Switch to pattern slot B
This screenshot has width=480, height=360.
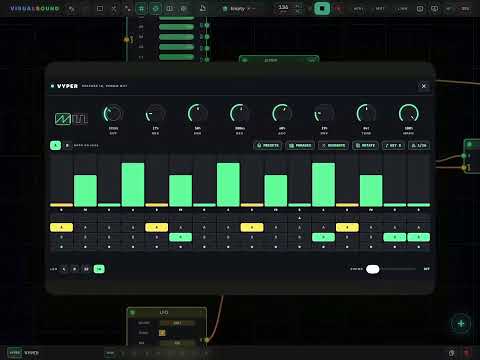pyautogui.click(x=67, y=145)
